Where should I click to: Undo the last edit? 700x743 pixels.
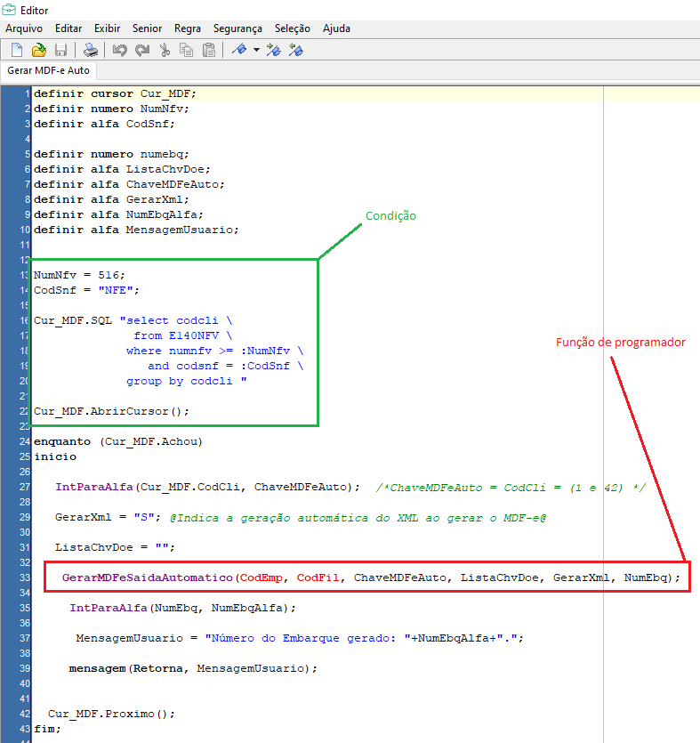(120, 50)
